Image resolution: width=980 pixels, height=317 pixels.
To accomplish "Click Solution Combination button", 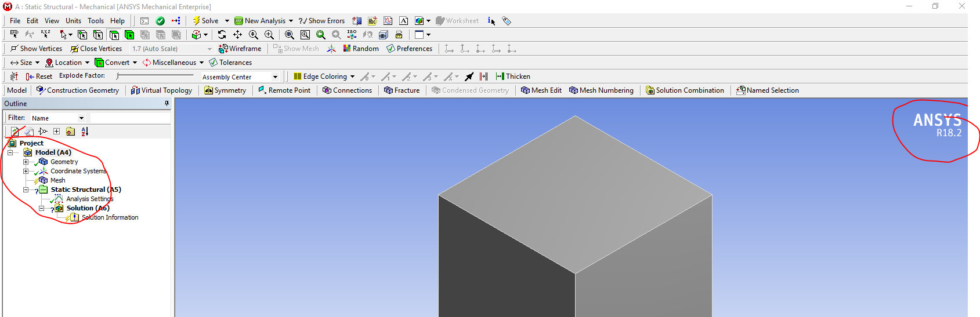I will click(x=685, y=90).
